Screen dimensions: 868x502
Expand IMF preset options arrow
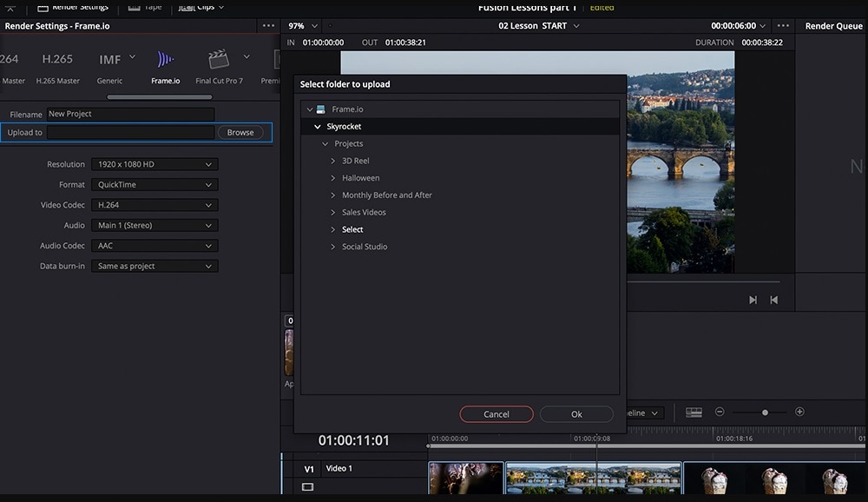pos(132,56)
